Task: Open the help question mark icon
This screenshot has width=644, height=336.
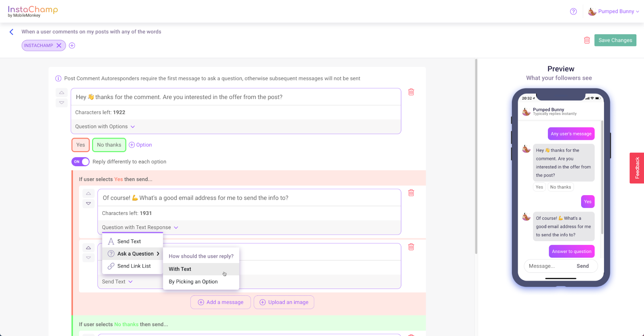Action: pyautogui.click(x=573, y=12)
